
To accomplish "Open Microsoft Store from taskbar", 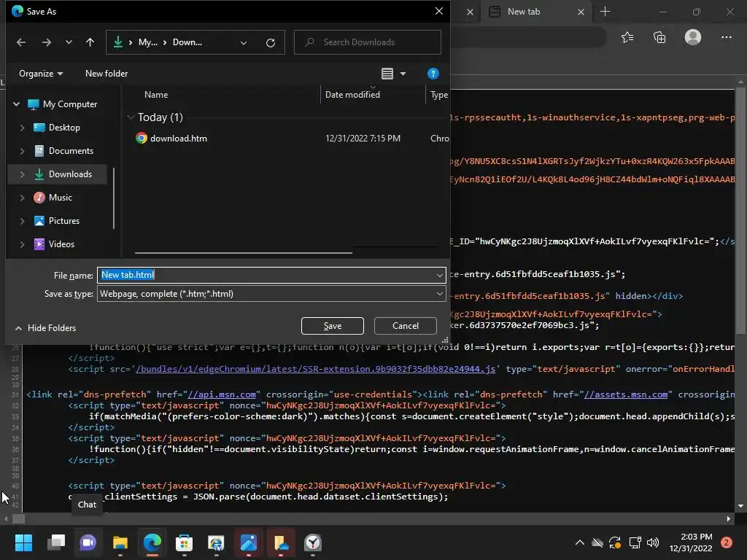I will pyautogui.click(x=185, y=542).
